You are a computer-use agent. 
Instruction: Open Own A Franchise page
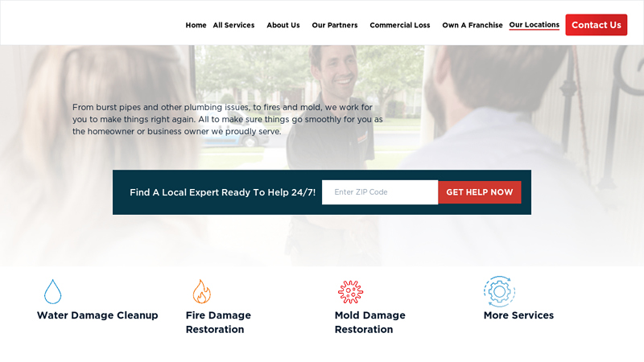[473, 25]
